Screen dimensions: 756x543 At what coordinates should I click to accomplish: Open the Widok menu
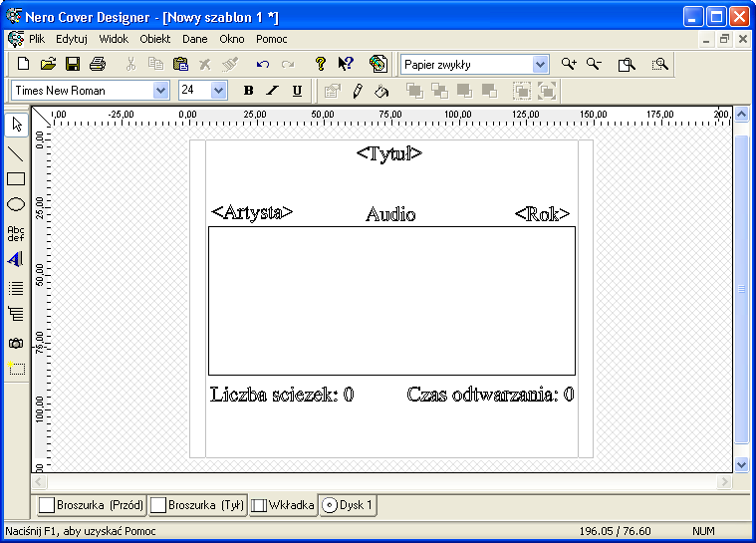114,39
